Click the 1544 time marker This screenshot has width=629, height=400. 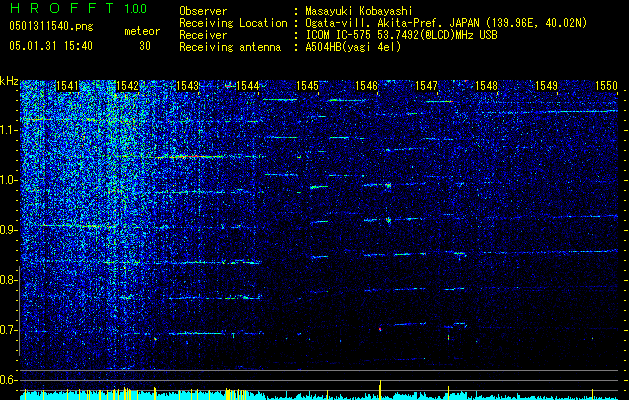(x=248, y=86)
